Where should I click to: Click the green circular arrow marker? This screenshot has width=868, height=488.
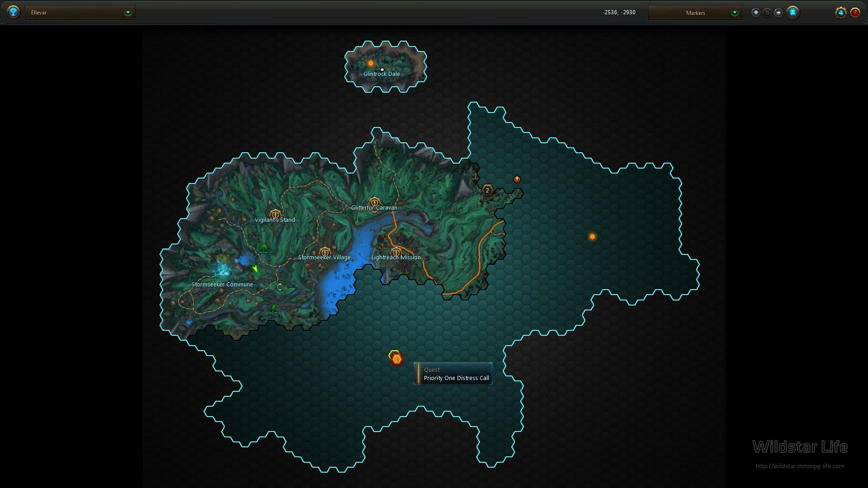(280, 287)
